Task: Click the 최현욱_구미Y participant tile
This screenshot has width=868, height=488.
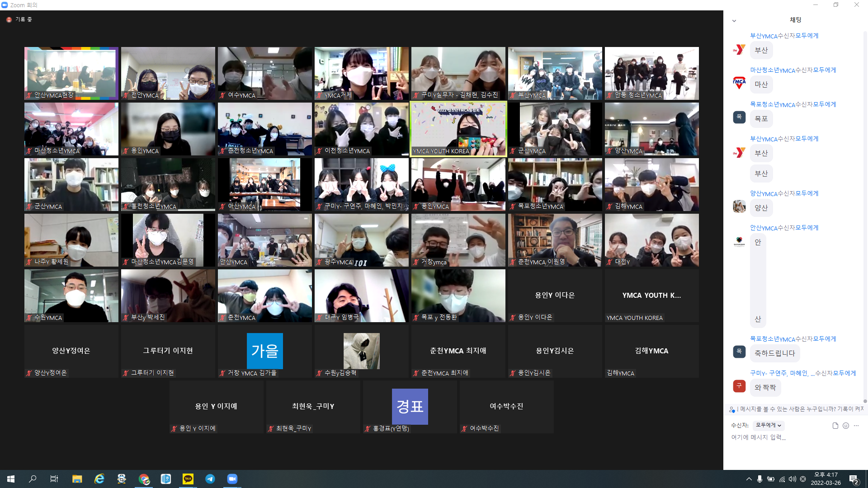Action: pyautogui.click(x=313, y=407)
